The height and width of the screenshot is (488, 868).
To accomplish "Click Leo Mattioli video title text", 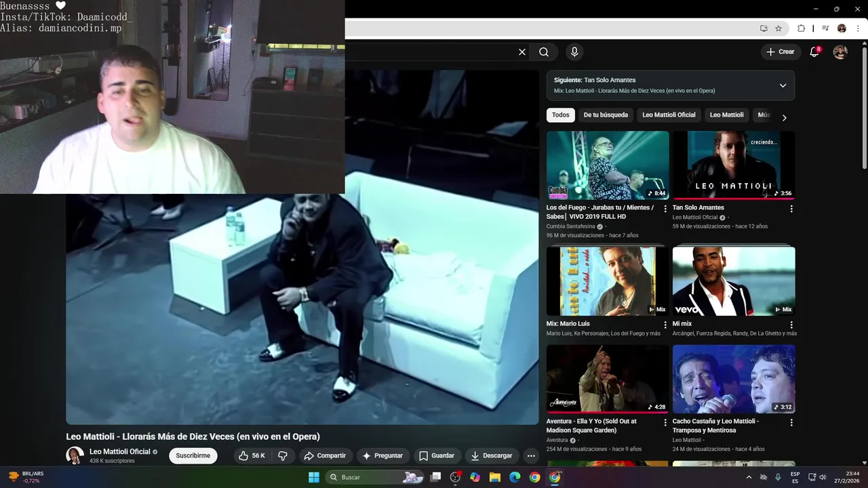I will [193, 436].
